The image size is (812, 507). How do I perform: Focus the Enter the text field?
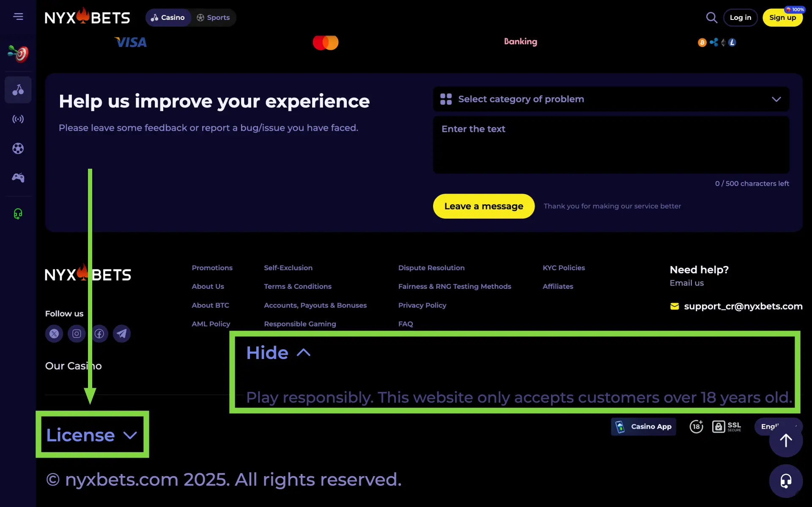611,145
